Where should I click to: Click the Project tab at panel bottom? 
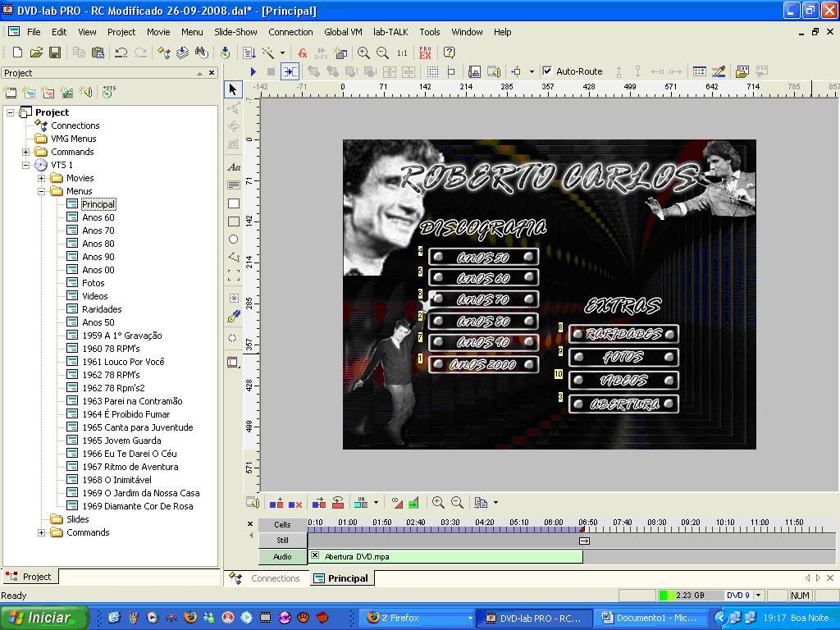(30, 577)
